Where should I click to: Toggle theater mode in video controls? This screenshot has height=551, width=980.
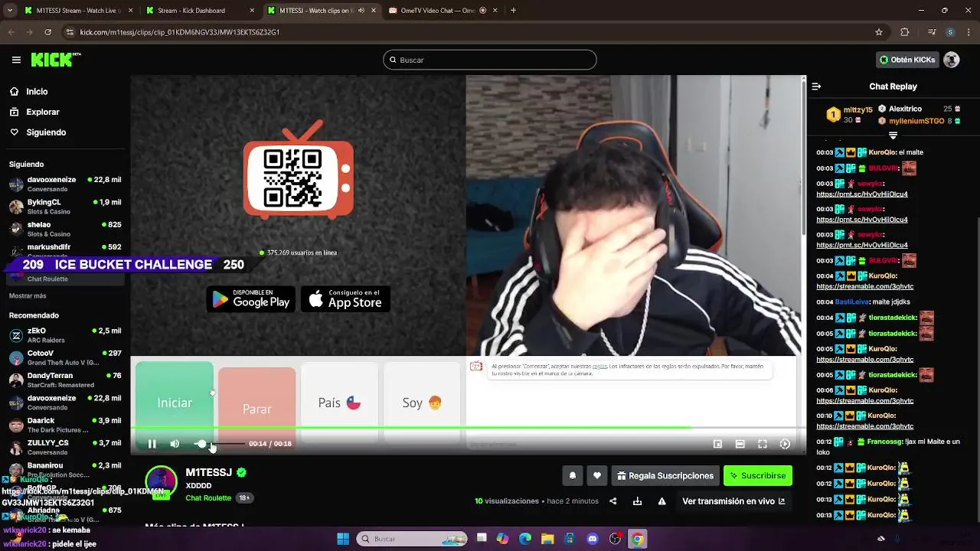tap(740, 444)
